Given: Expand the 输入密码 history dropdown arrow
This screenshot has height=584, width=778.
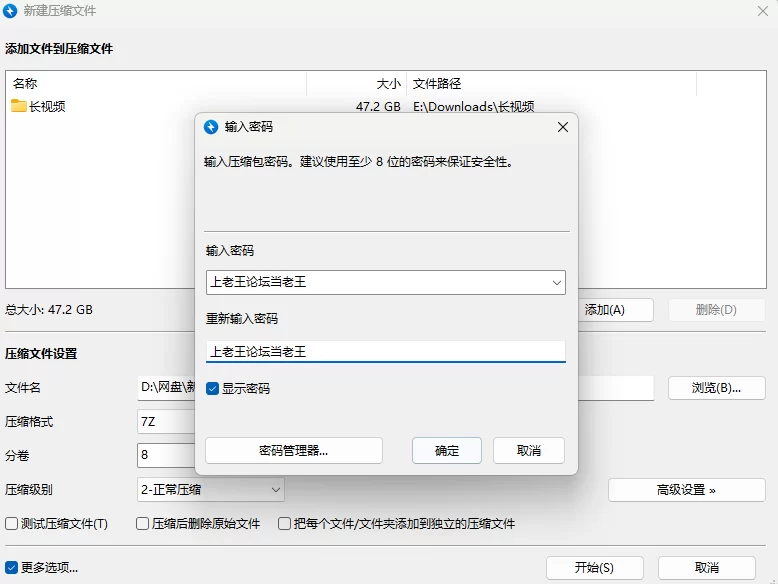Looking at the screenshot, I should coord(557,282).
